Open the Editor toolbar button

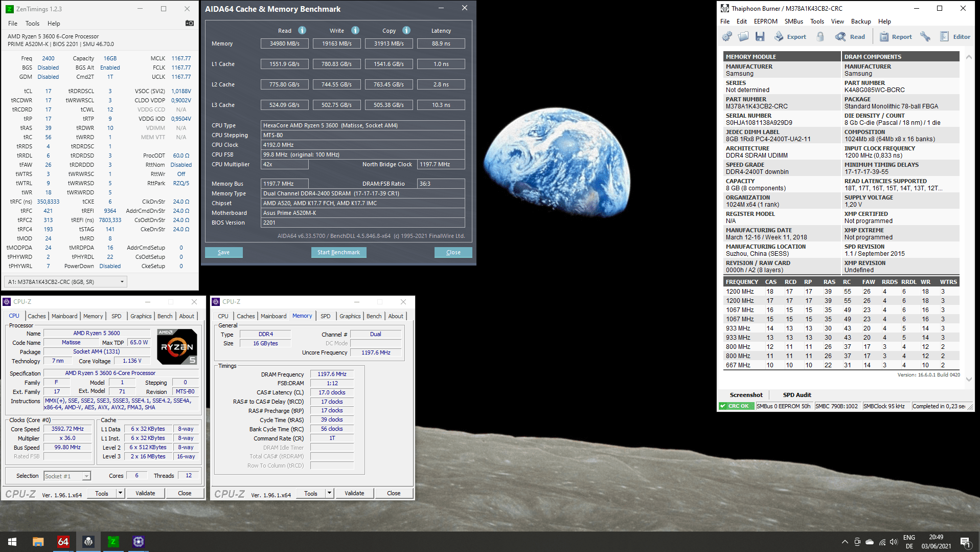coord(955,37)
